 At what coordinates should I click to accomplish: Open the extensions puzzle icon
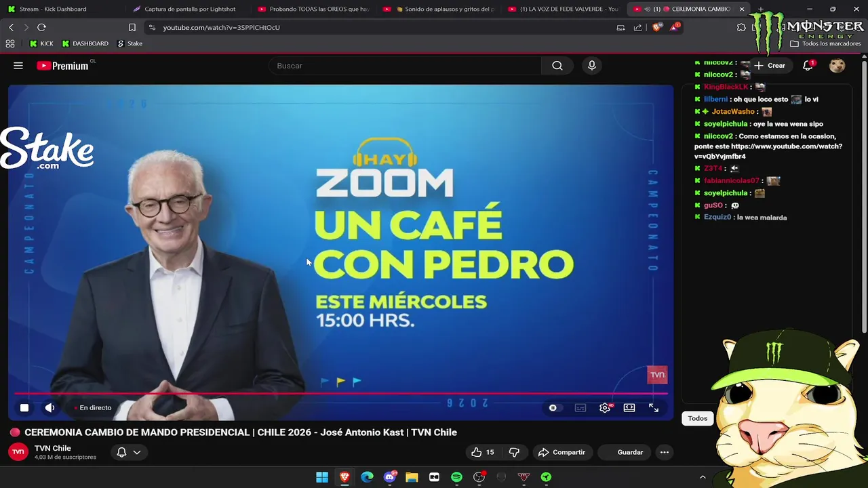[x=741, y=27]
